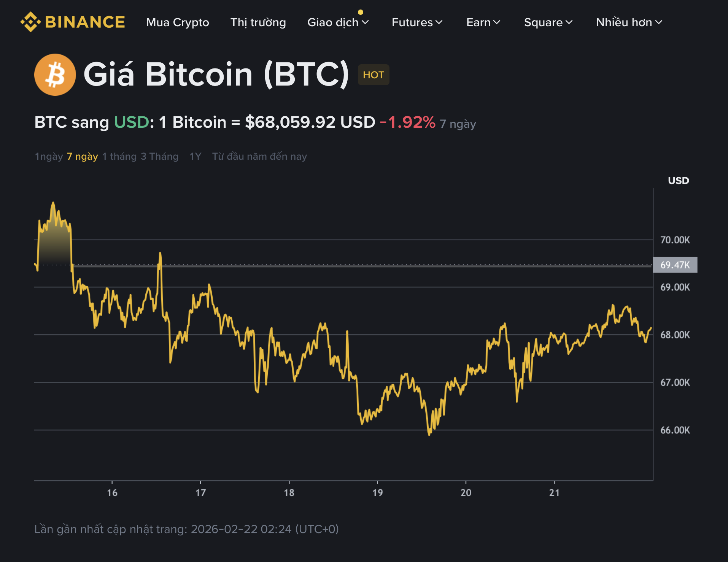Screen dimensions: 728x562
Task: Click the Từ đầu năm đến nay range option
Action: [x=260, y=156]
